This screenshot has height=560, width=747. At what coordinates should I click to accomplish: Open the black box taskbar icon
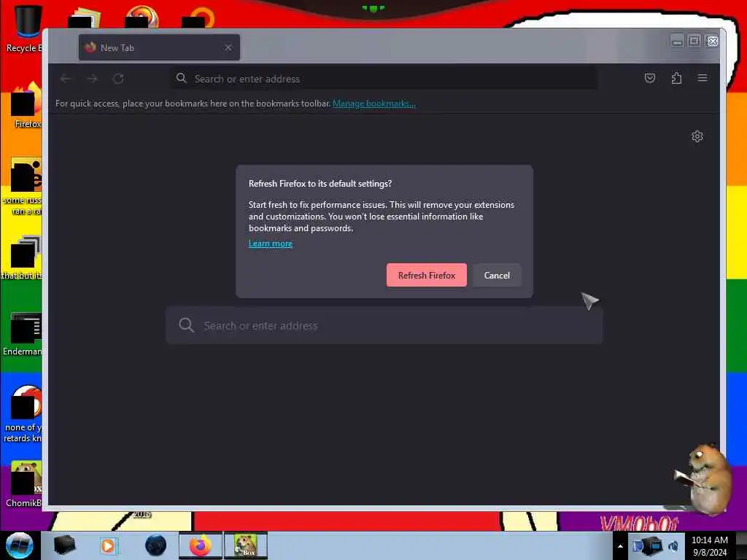(x=64, y=545)
